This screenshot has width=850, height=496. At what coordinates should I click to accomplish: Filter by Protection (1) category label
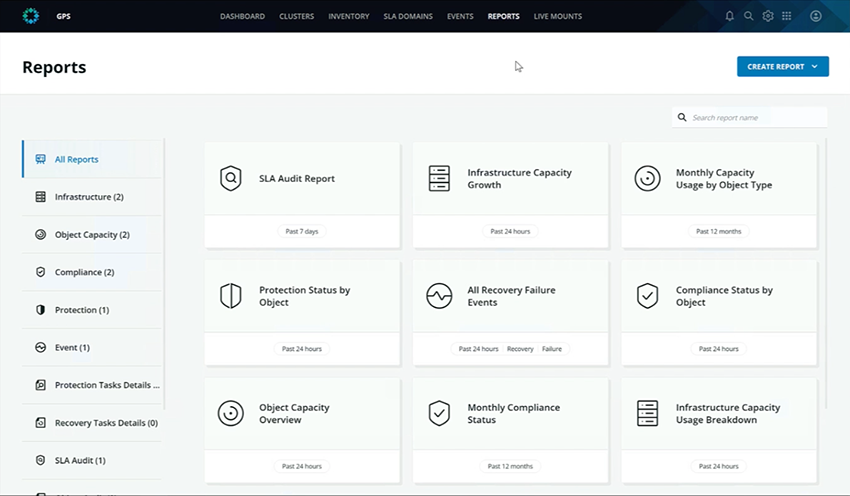click(82, 310)
